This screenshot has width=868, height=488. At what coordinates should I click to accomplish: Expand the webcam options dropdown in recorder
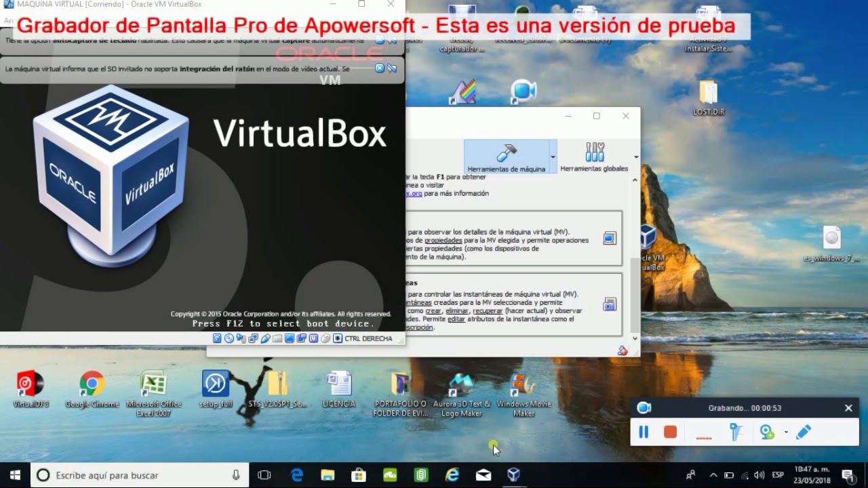point(787,432)
